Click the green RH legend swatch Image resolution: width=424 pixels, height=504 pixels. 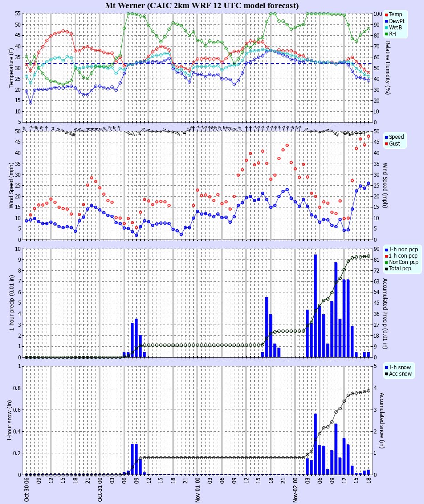coord(386,34)
